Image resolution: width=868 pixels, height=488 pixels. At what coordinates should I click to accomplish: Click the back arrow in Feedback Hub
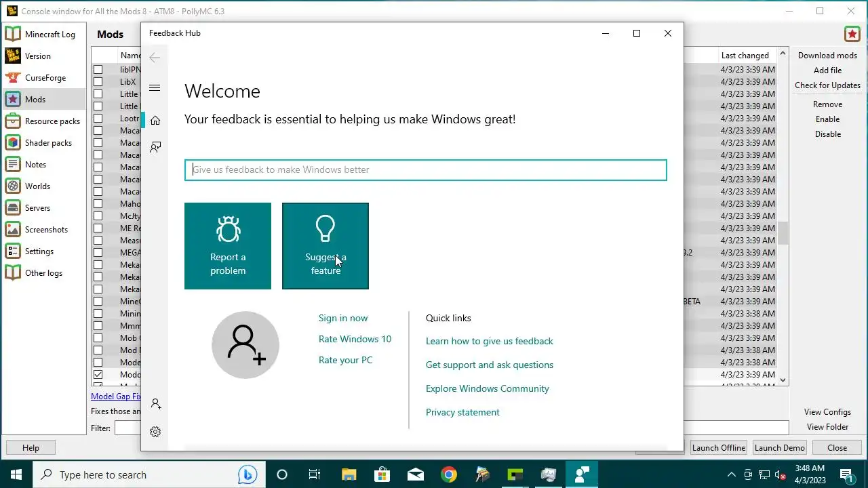pos(155,58)
